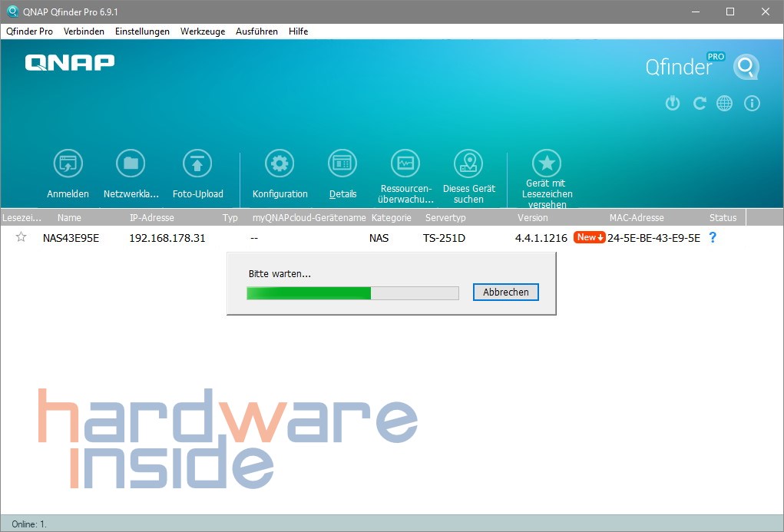The height and width of the screenshot is (532, 784).
Task: Click Bitte warten... label
Action: [280, 274]
